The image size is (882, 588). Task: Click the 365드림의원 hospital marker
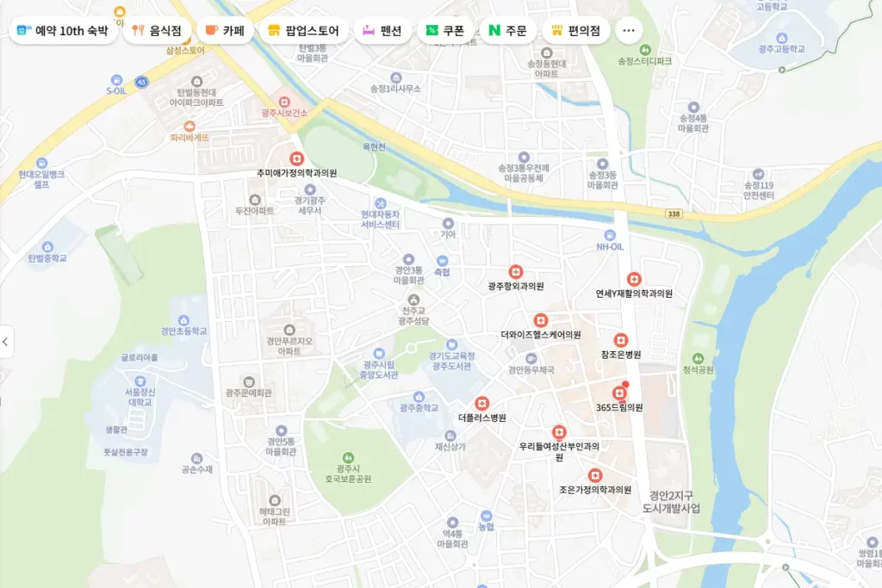pos(618,393)
